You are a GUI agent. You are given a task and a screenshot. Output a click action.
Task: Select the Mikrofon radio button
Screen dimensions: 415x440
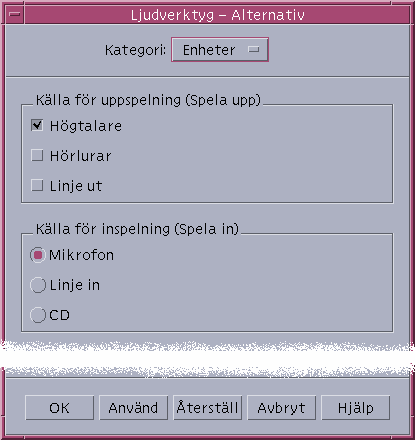tap(38, 255)
